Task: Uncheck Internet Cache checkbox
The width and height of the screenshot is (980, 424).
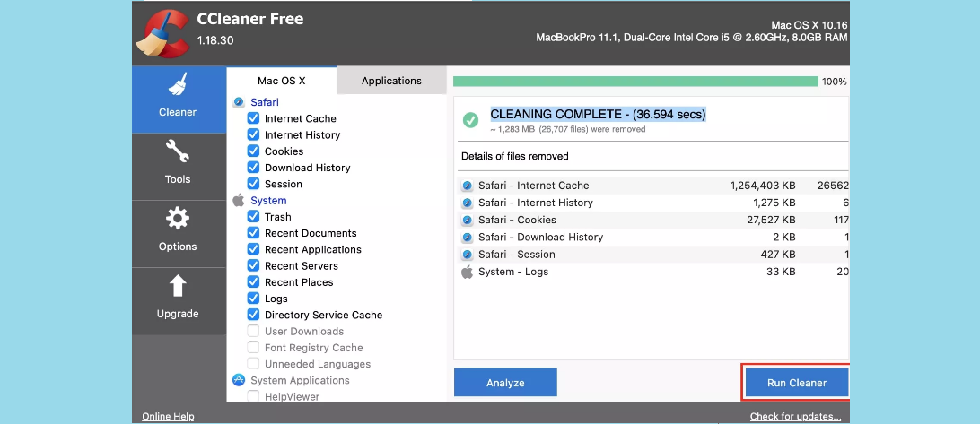Action: click(253, 118)
